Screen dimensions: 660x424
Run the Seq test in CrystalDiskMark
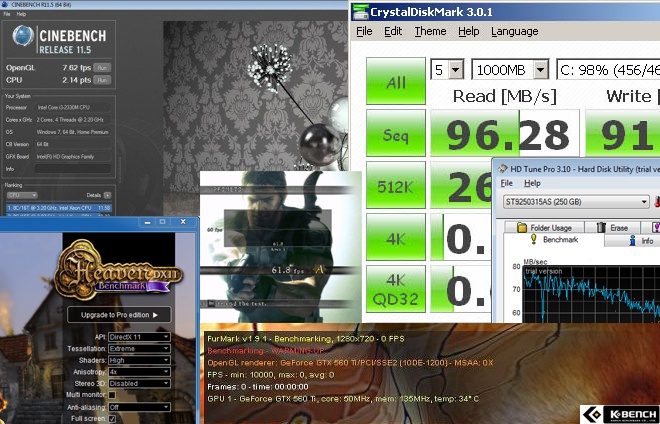coord(396,133)
